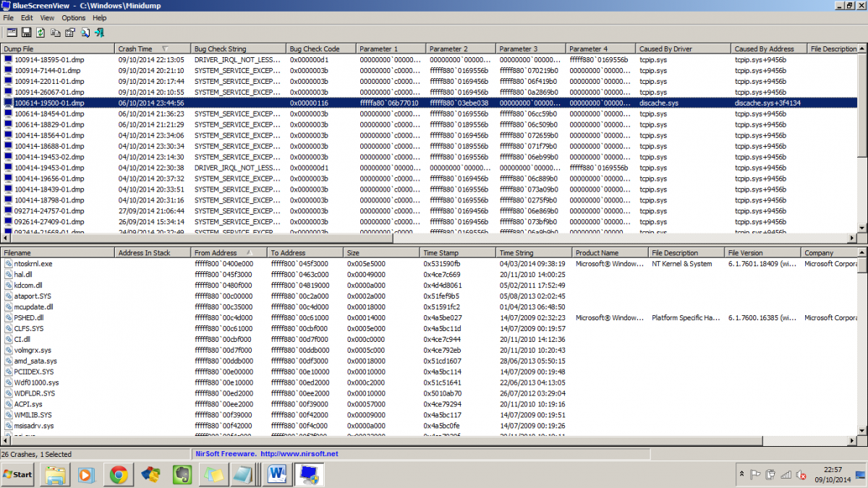Click the module list vertical scrollbar

(863, 343)
